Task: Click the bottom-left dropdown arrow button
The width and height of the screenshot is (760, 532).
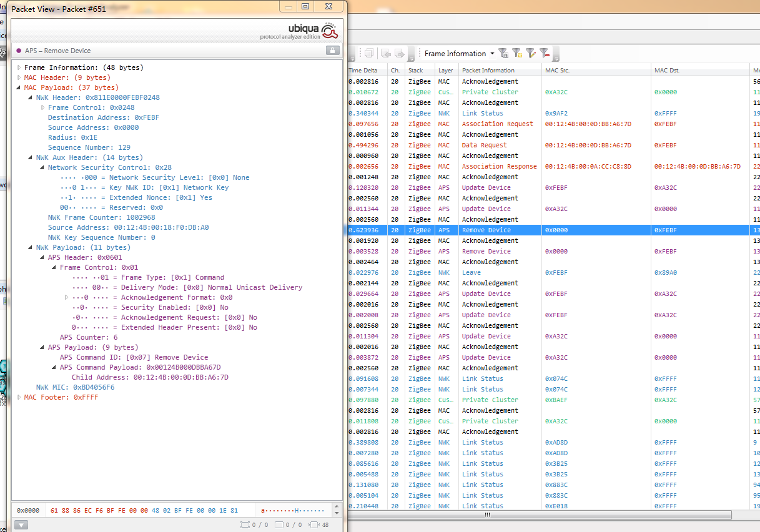Action: (x=21, y=525)
